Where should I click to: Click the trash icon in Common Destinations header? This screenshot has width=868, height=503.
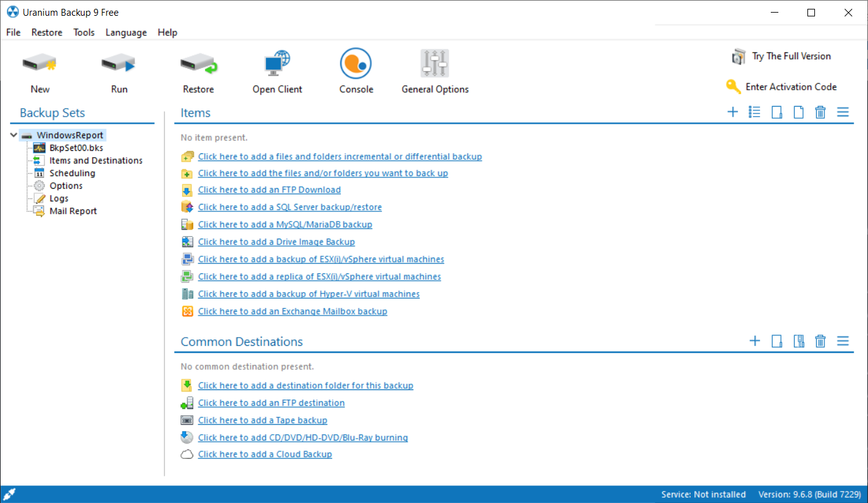[820, 341]
